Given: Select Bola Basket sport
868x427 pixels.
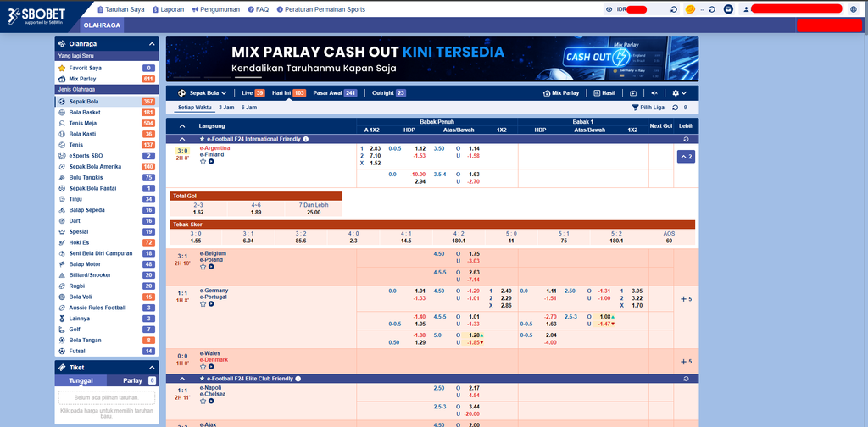Looking at the screenshot, I should click(x=106, y=113).
